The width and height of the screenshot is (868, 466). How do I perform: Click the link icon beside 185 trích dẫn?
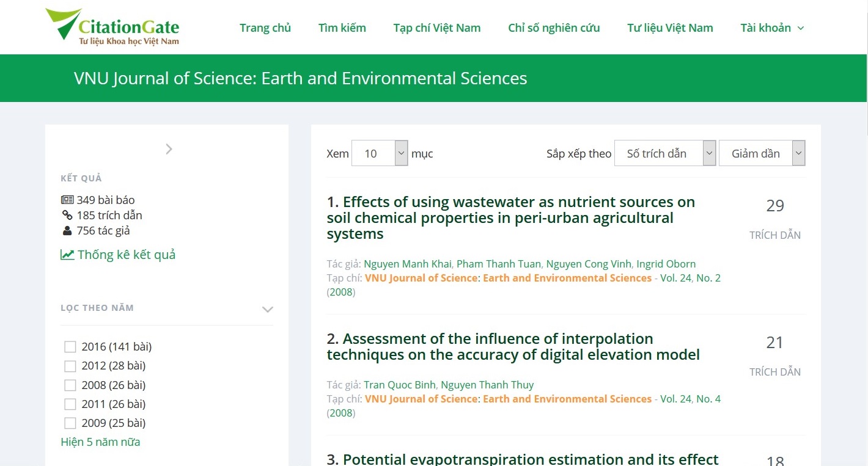click(x=67, y=215)
